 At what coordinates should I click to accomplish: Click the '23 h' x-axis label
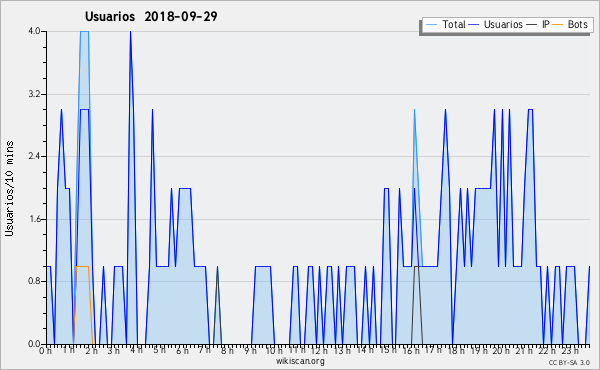pos(570,351)
